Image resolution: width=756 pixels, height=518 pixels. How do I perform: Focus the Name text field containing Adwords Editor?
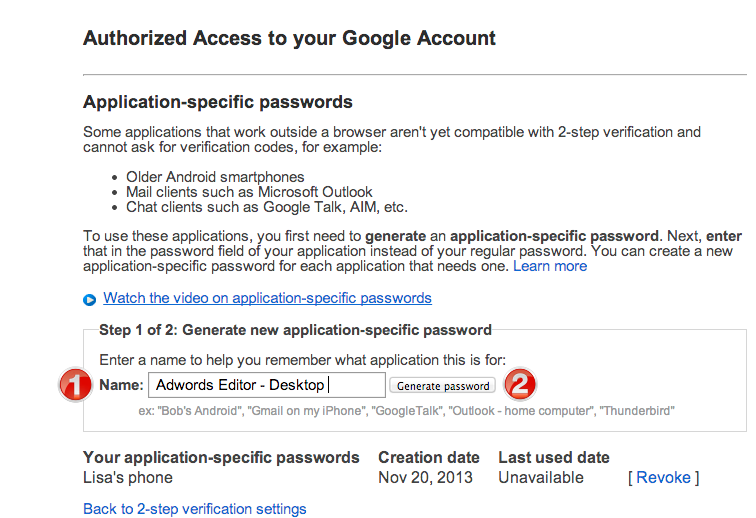[x=267, y=385]
